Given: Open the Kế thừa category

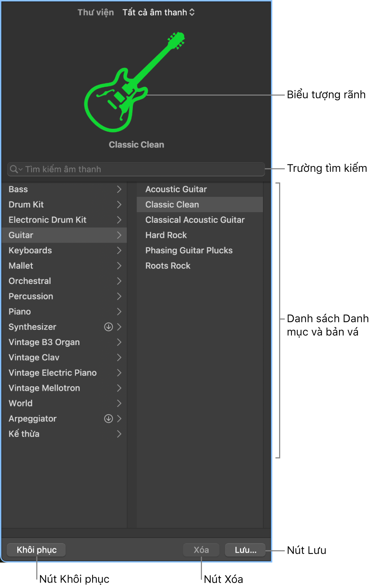Looking at the screenshot, I should [24, 434].
